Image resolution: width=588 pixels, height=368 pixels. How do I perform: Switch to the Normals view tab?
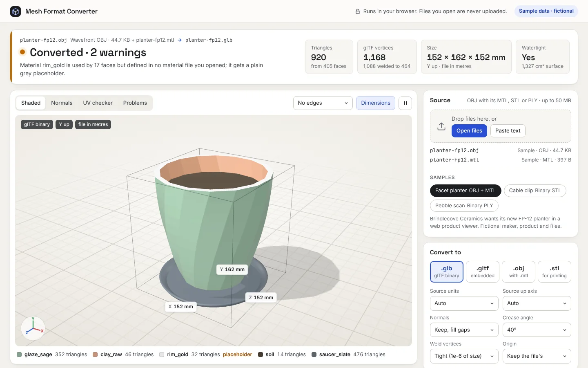coord(62,103)
